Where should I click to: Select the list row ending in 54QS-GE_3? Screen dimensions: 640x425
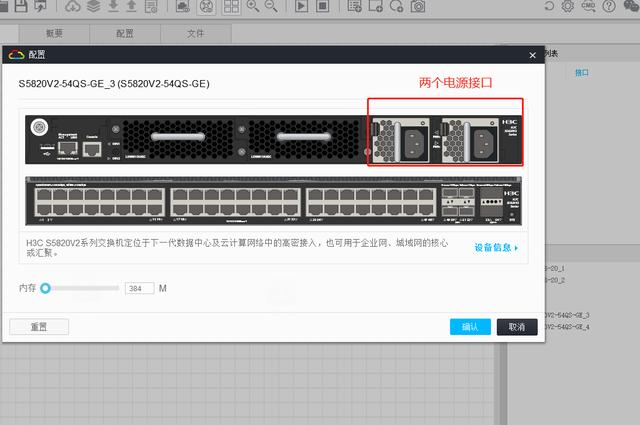[x=567, y=315]
